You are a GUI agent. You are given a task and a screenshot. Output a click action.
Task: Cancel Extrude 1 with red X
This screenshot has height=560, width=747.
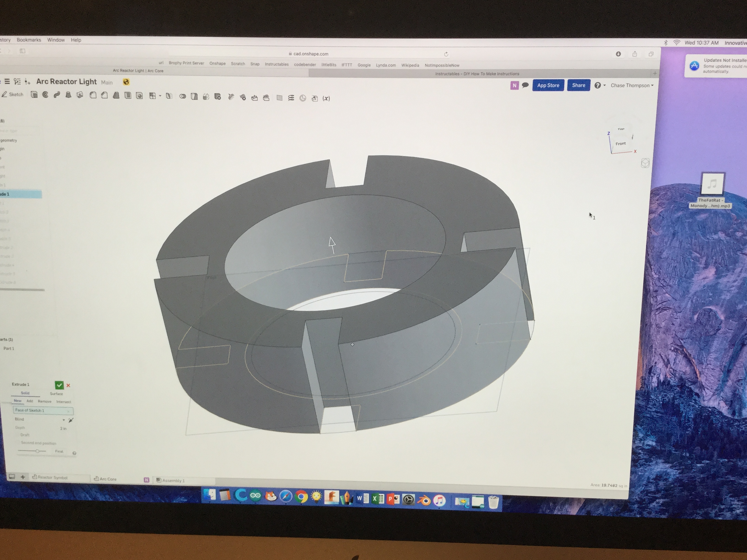click(x=68, y=385)
